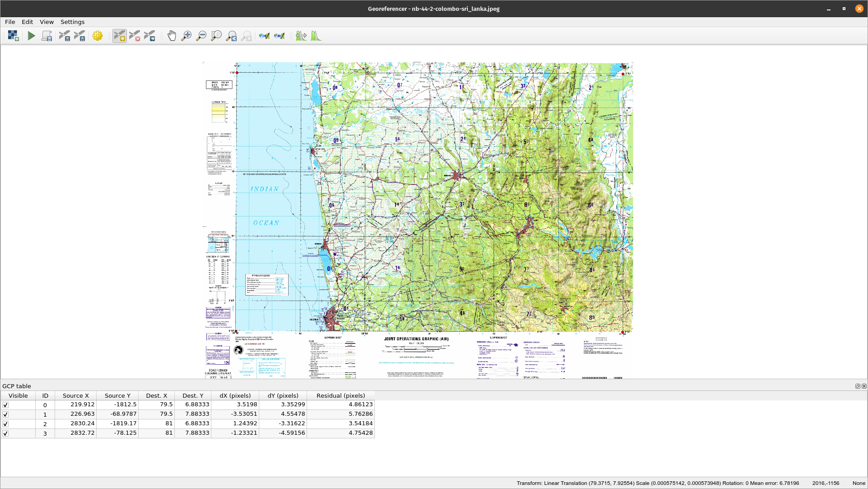This screenshot has width=868, height=489.
Task: Select Source X cell 2832.72
Action: point(75,433)
